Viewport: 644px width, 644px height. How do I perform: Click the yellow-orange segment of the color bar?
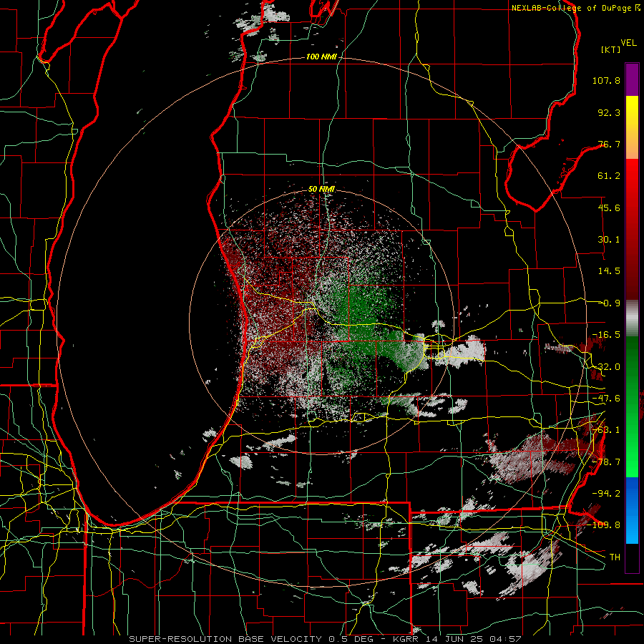click(x=632, y=127)
